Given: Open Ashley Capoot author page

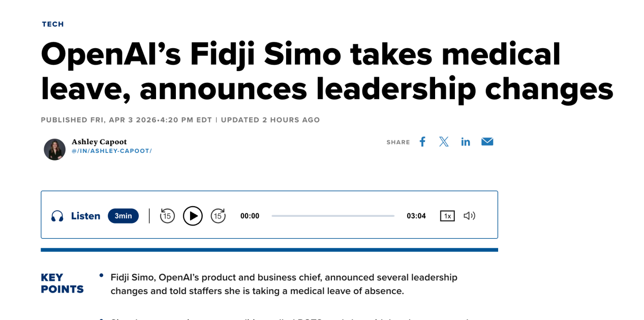Looking at the screenshot, I should [x=99, y=142].
